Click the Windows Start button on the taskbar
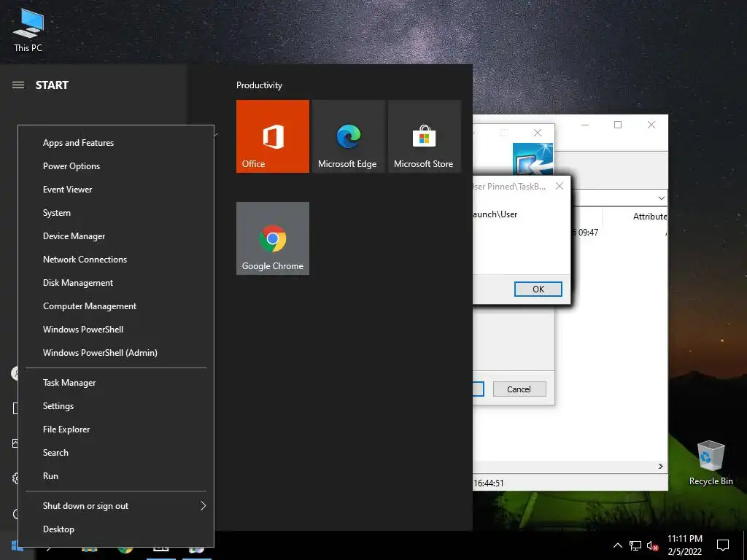Viewport: 747px width, 560px height. tap(17, 545)
